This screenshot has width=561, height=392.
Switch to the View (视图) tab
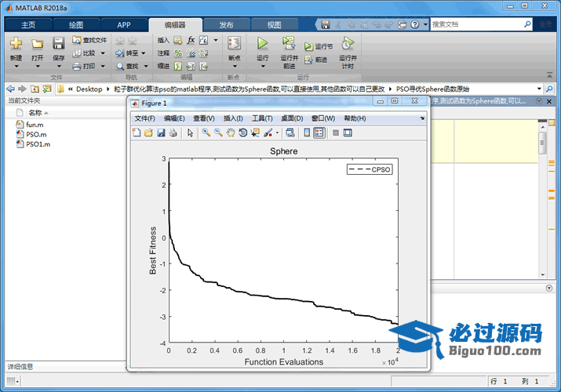275,24
